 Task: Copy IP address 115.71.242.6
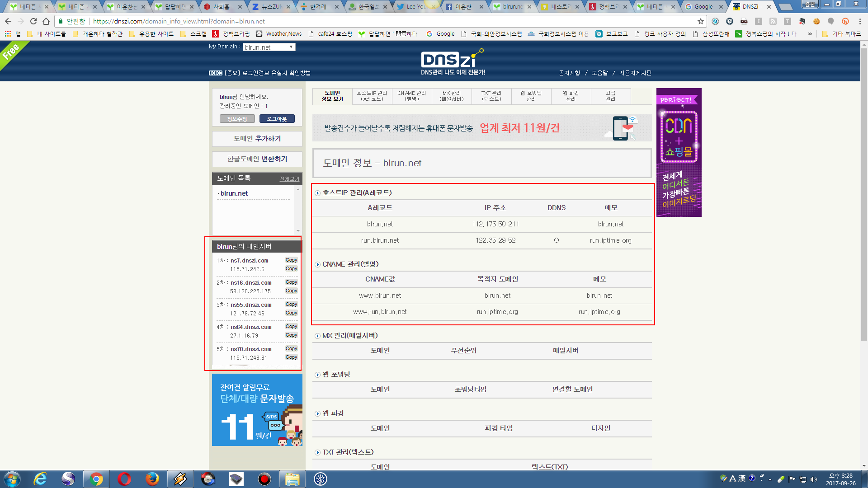point(292,269)
